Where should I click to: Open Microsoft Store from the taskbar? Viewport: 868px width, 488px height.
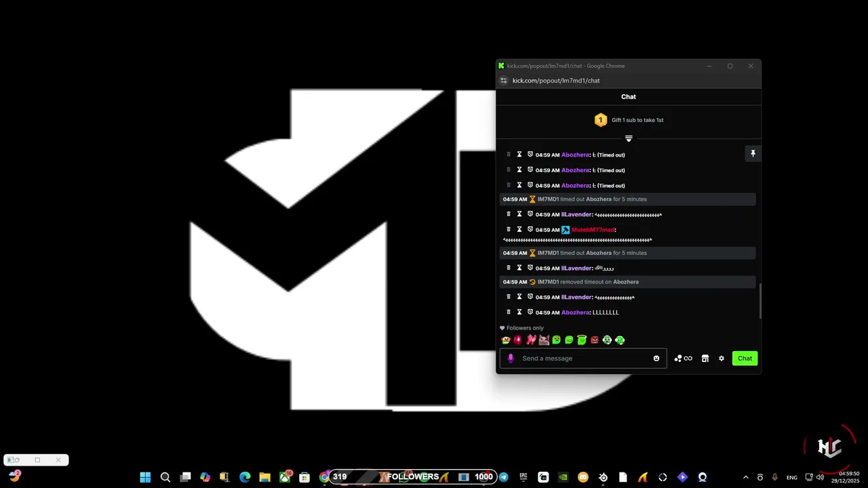[304, 477]
